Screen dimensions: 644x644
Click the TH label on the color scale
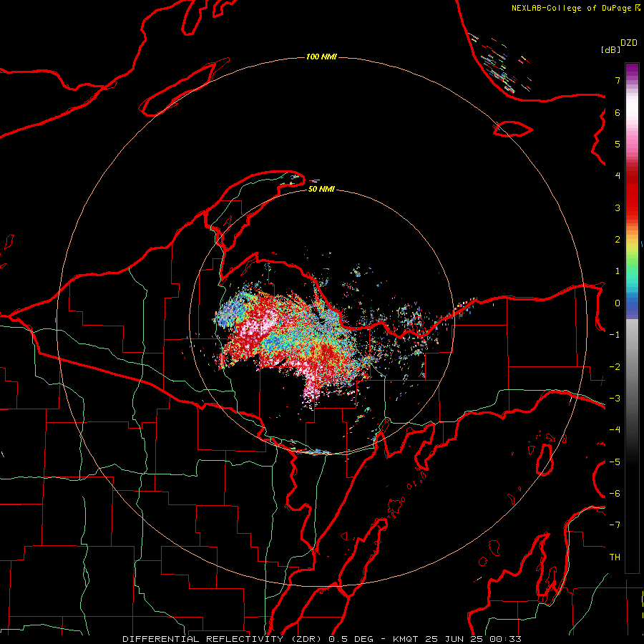pyautogui.click(x=615, y=557)
